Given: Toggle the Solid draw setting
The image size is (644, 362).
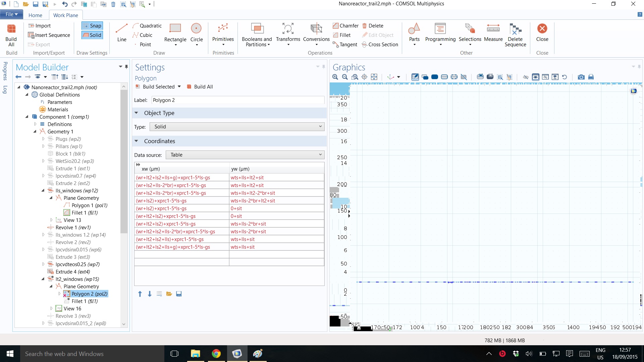Looking at the screenshot, I should point(92,35).
